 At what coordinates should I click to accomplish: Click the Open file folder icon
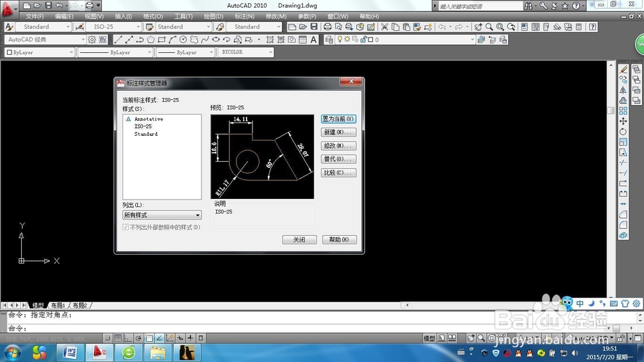point(303,26)
